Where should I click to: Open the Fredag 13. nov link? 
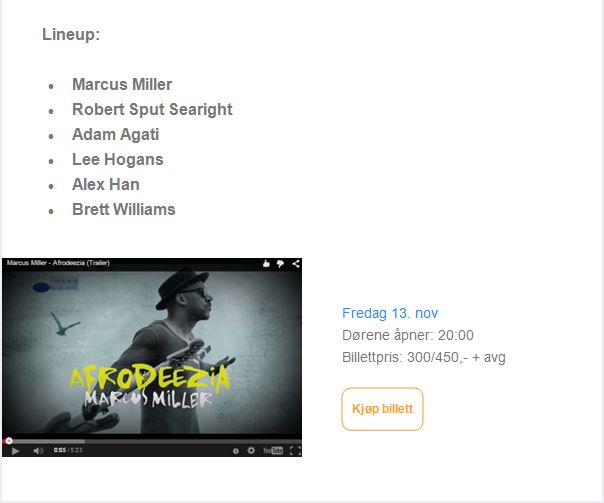pyautogui.click(x=390, y=313)
